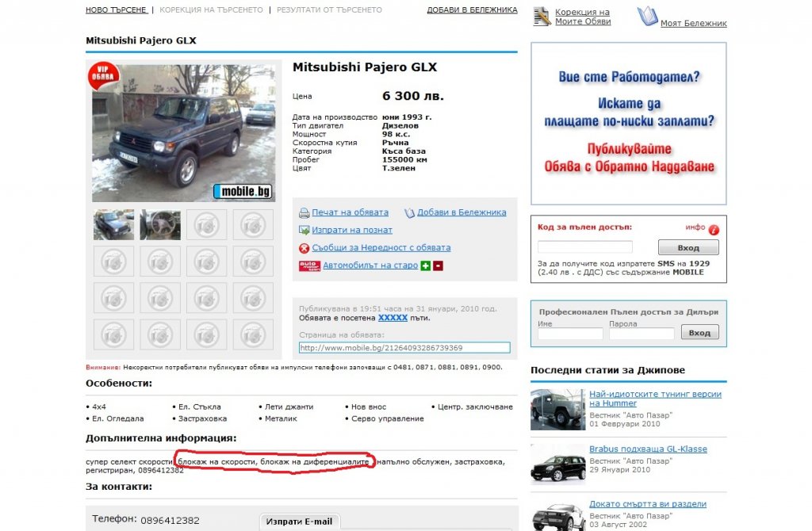The width and height of the screenshot is (812, 531).
Task: Click the dealer Име input field
Action: 570,334
